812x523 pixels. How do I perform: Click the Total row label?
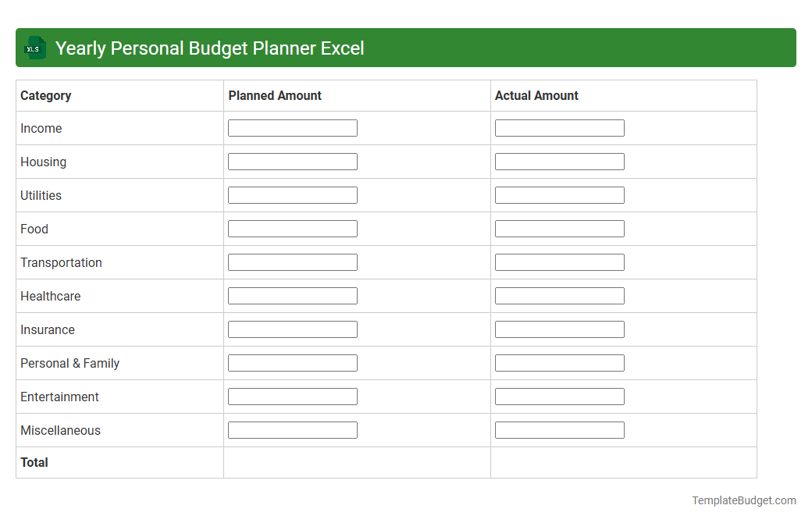[34, 462]
